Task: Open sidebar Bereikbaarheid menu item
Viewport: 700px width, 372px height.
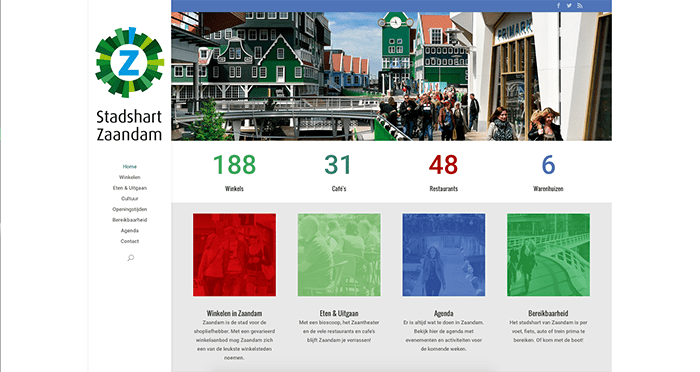Action: tap(130, 220)
